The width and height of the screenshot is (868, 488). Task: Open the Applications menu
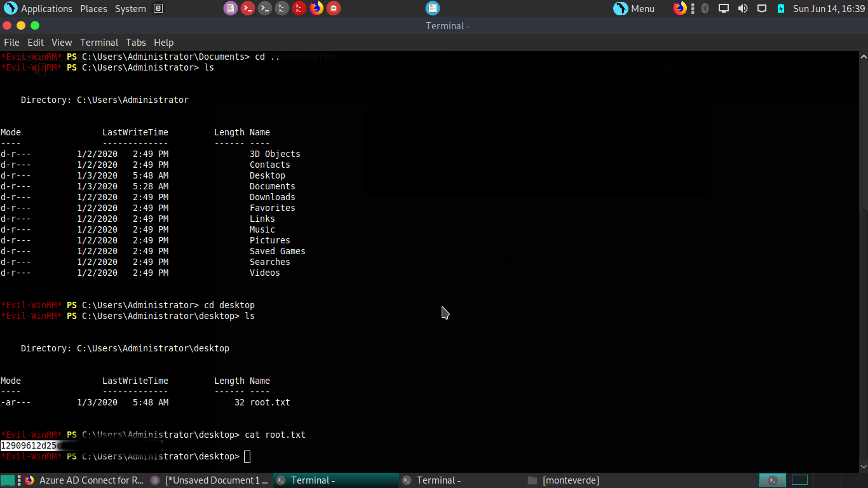pos(39,9)
